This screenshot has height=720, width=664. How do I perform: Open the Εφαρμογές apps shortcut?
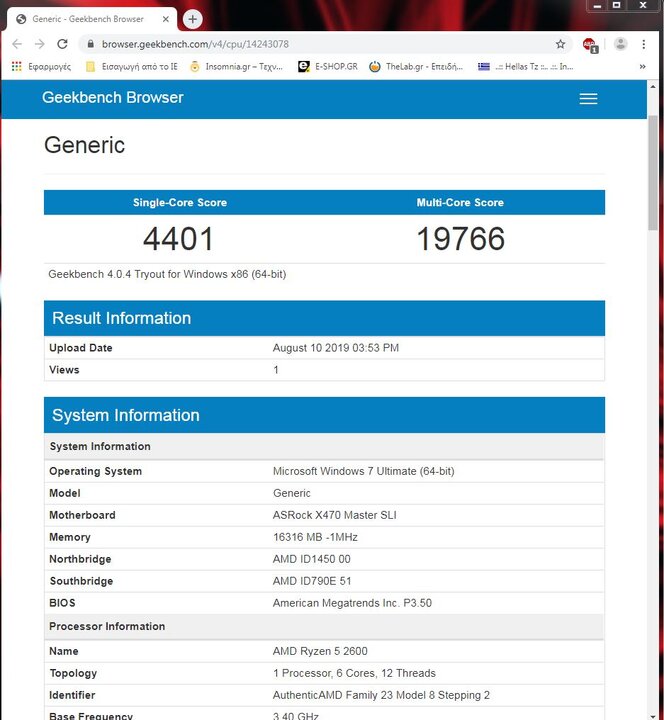pos(41,67)
